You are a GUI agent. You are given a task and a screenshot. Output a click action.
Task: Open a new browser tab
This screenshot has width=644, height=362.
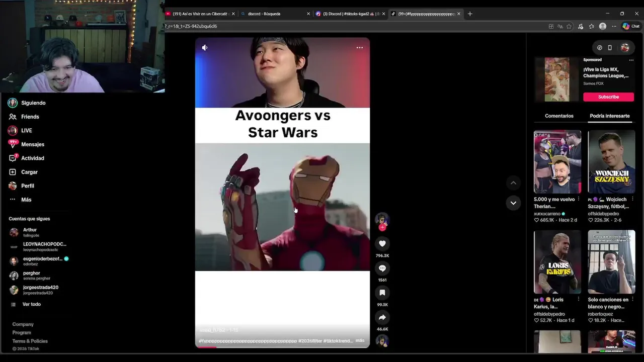(470, 14)
